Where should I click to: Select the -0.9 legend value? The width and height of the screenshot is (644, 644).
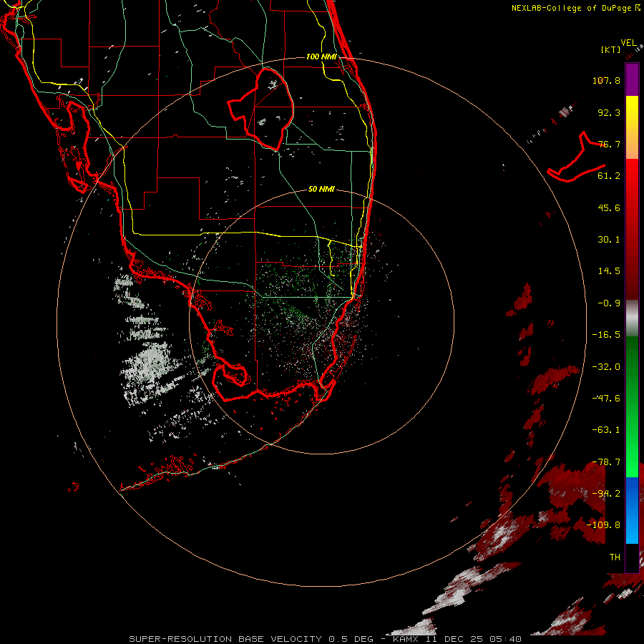click(x=609, y=303)
